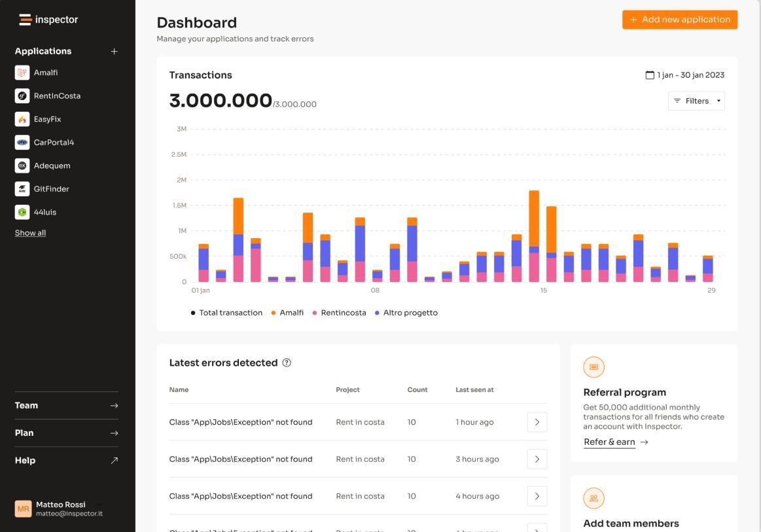The height and width of the screenshot is (532, 761).
Task: Select the RentInCosta app icon
Action: 22,96
